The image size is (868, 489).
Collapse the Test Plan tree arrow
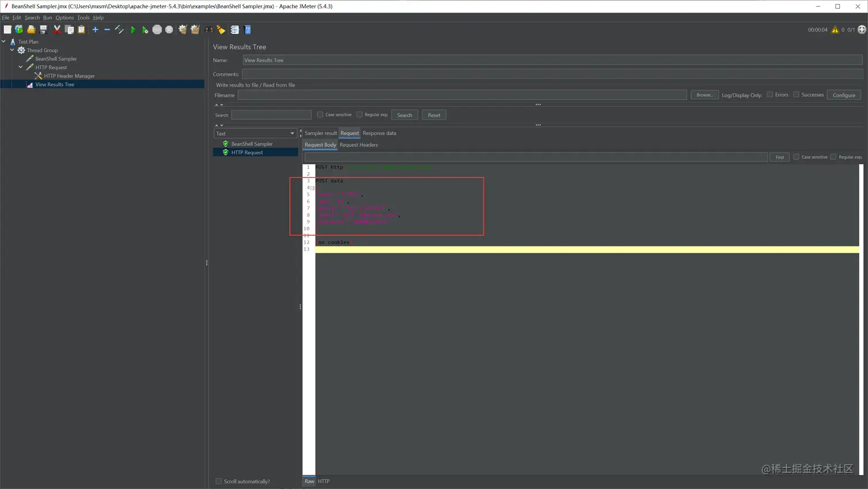click(3, 41)
